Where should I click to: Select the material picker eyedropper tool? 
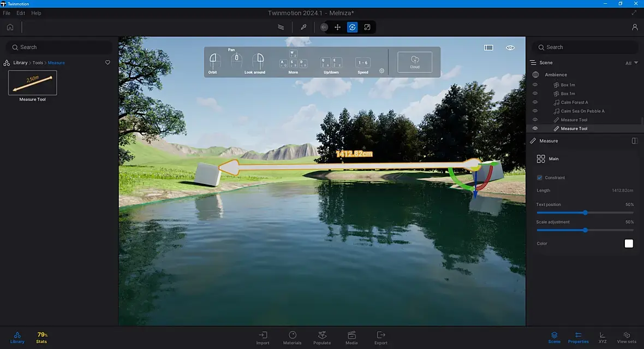pos(303,27)
